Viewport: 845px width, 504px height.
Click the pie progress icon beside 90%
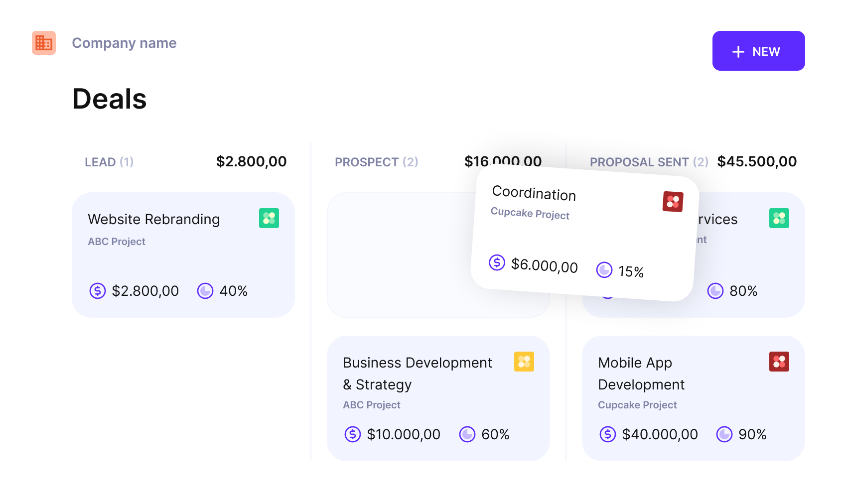(x=724, y=434)
